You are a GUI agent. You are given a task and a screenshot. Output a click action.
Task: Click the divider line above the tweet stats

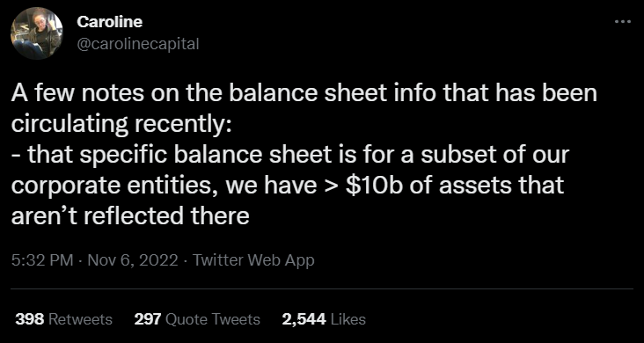322,288
